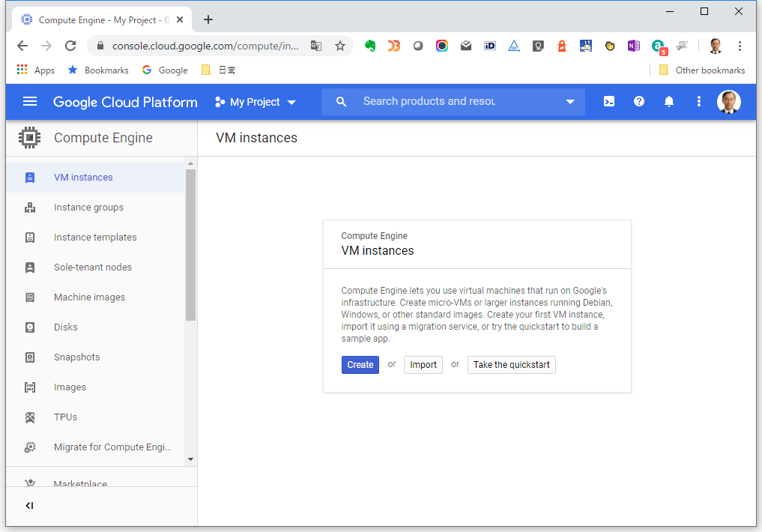Click the sidebar scroll up arrow
The image size is (762, 532).
click(190, 164)
